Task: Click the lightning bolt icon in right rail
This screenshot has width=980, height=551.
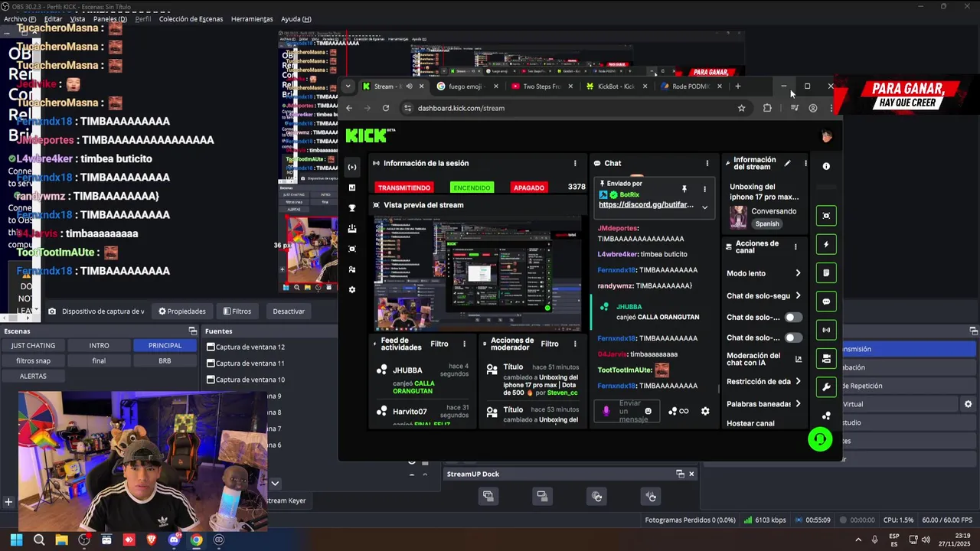Action: pyautogui.click(x=826, y=244)
